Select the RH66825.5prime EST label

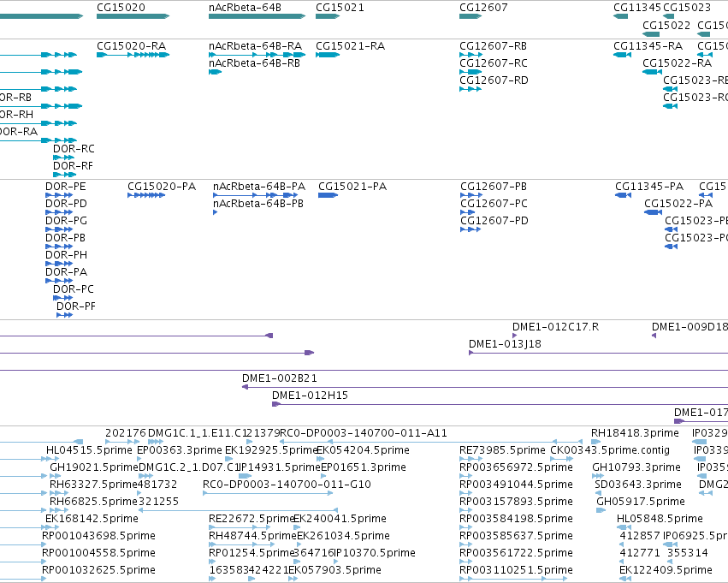coord(94,502)
